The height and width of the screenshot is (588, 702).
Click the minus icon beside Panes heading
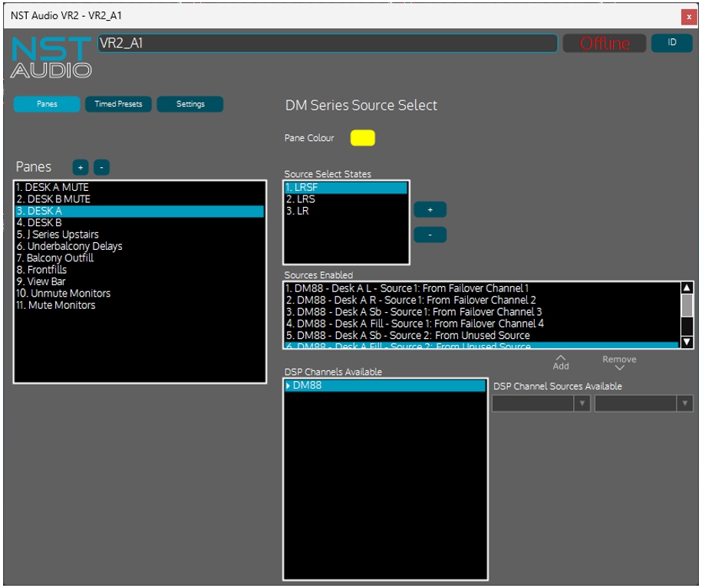tap(102, 167)
